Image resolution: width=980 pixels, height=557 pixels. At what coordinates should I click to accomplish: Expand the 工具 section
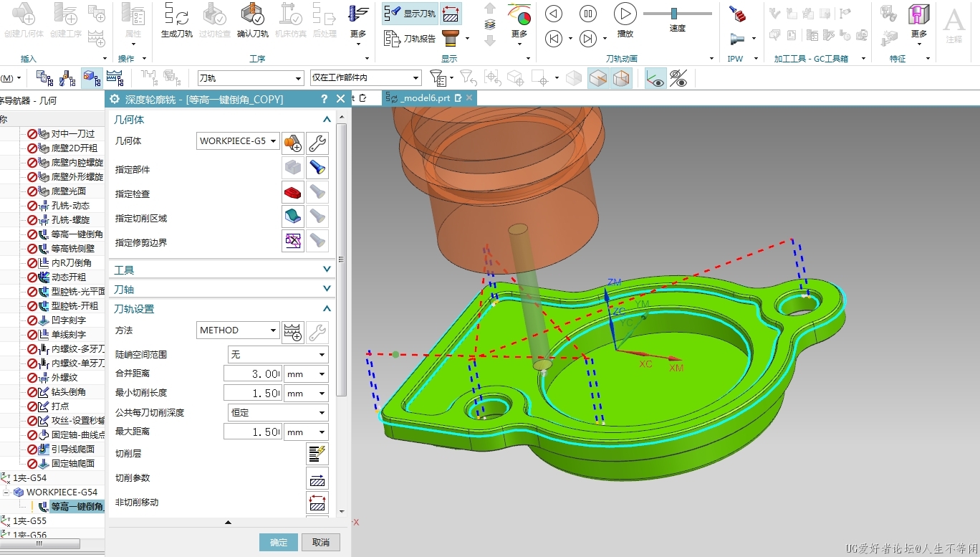pyautogui.click(x=327, y=270)
